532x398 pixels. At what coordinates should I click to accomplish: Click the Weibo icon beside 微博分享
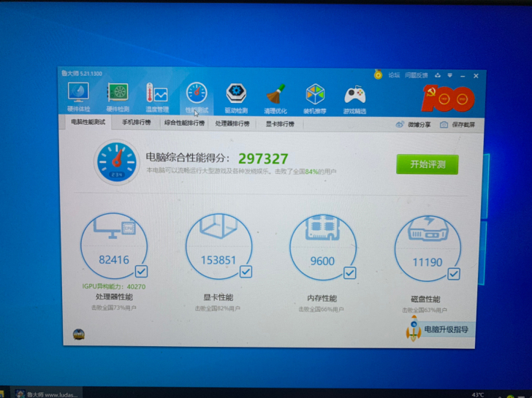[x=400, y=124]
